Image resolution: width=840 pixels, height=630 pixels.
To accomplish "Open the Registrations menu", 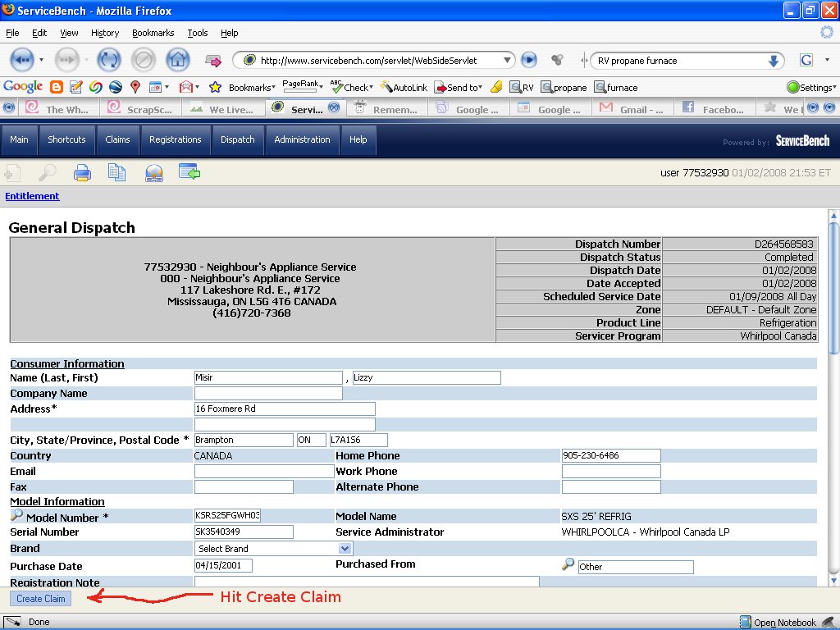I will click(x=176, y=139).
